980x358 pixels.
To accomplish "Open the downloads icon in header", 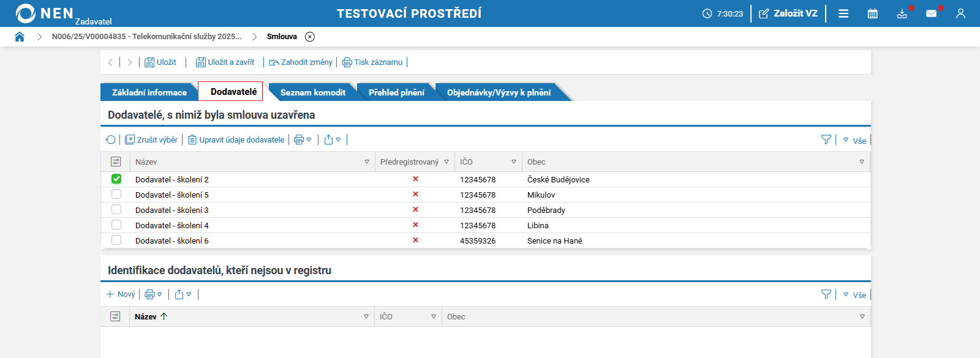I will (902, 13).
